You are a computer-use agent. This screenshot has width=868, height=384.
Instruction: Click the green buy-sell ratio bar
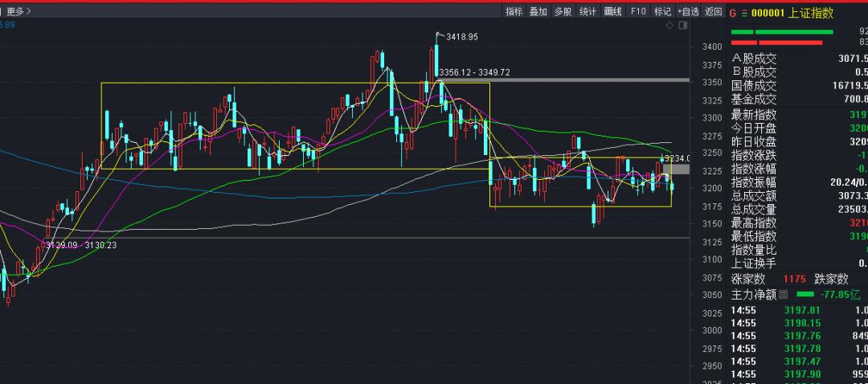793,32
